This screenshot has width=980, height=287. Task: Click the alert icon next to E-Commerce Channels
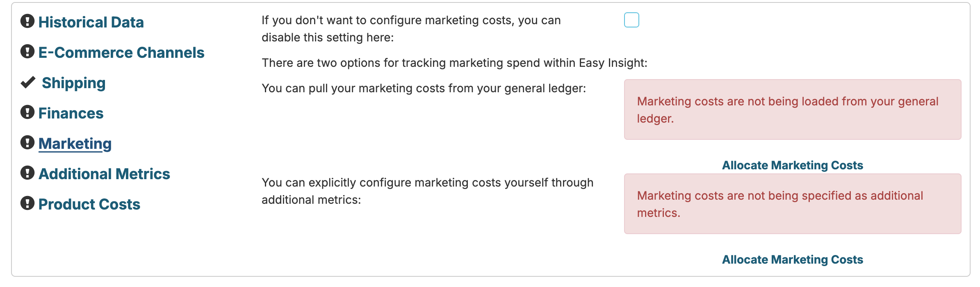tap(27, 52)
